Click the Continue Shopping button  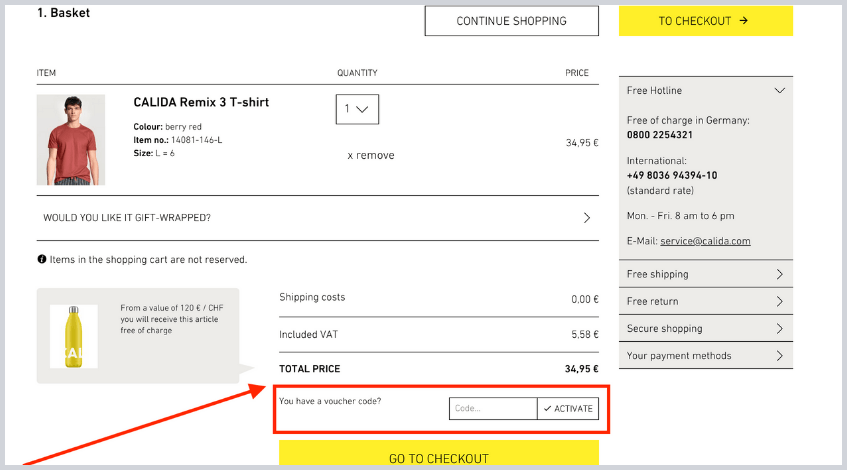pos(511,21)
